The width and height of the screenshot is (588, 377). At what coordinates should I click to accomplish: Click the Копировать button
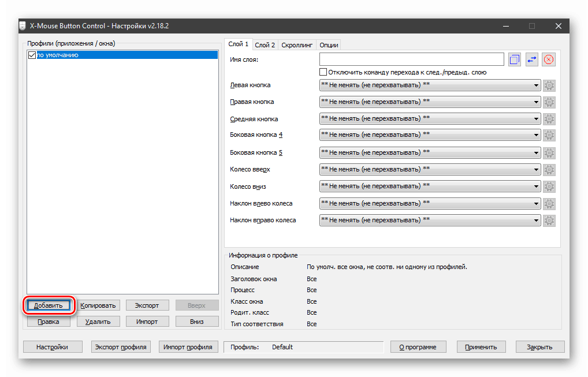click(x=98, y=305)
